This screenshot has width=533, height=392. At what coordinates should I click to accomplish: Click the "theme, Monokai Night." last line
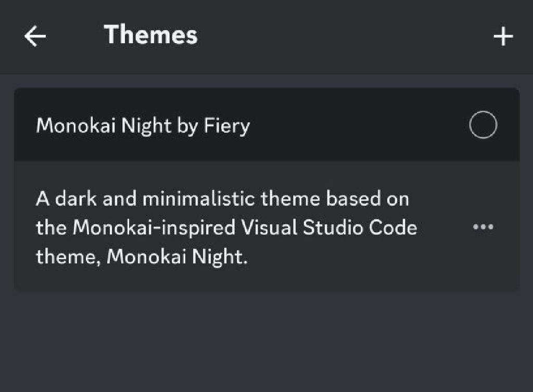pyautogui.click(x=142, y=257)
